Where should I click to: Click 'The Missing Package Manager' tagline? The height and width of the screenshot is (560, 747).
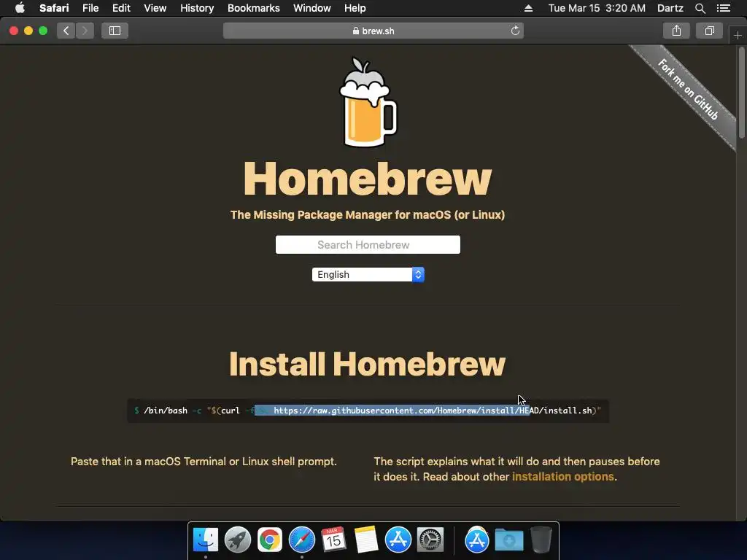[368, 215]
